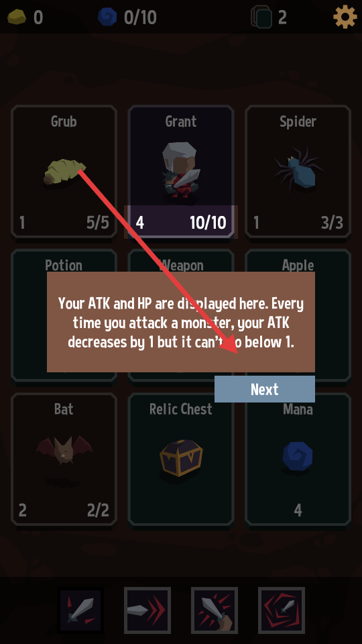
Task: Collect the Mana card
Action: click(x=298, y=459)
